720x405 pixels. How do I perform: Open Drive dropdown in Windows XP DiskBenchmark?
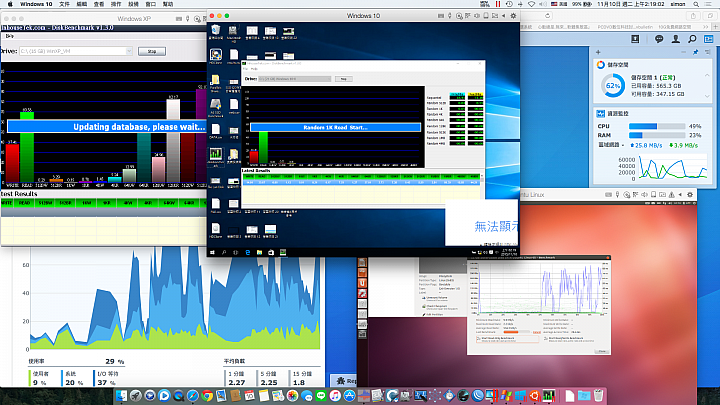[x=76, y=51]
